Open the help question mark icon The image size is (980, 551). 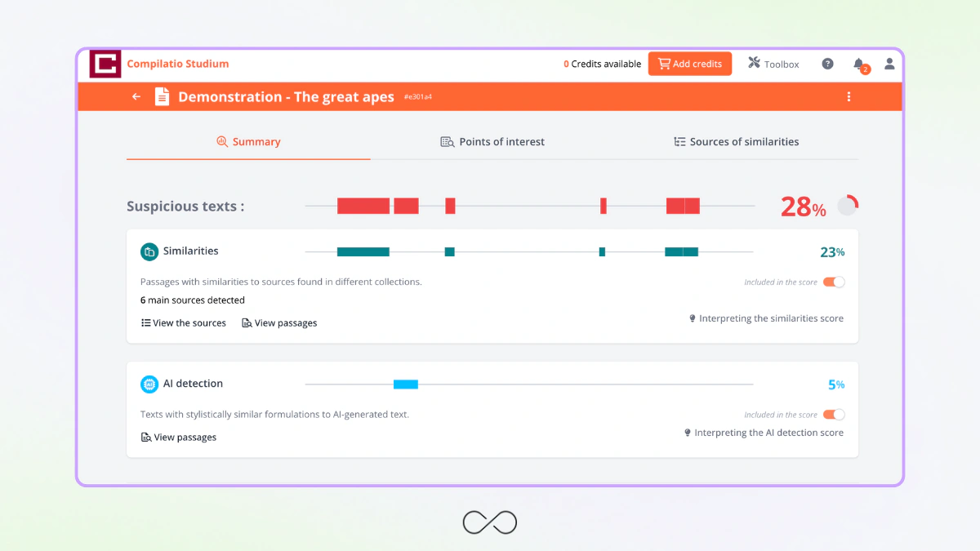827,64
